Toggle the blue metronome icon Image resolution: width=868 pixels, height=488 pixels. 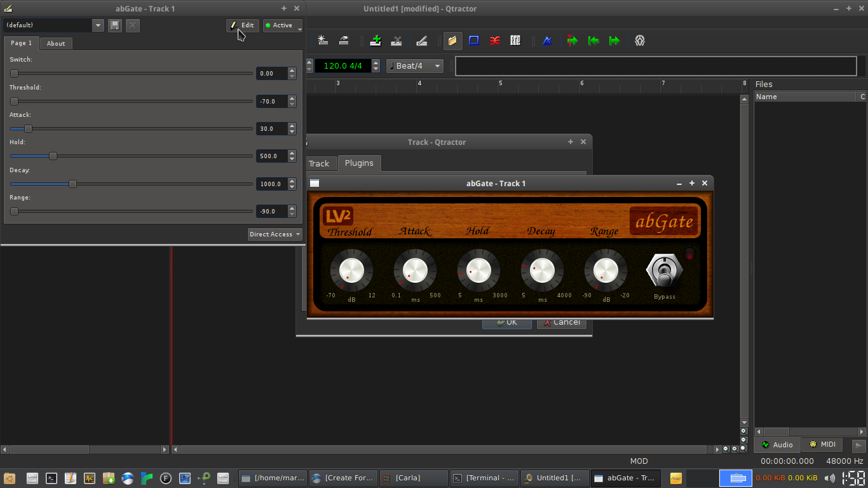click(x=547, y=41)
